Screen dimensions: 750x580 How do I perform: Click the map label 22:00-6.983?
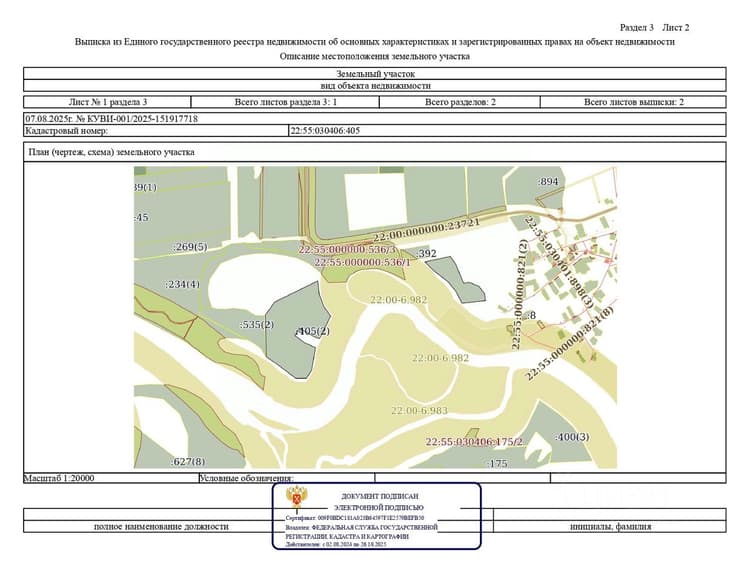(x=419, y=410)
